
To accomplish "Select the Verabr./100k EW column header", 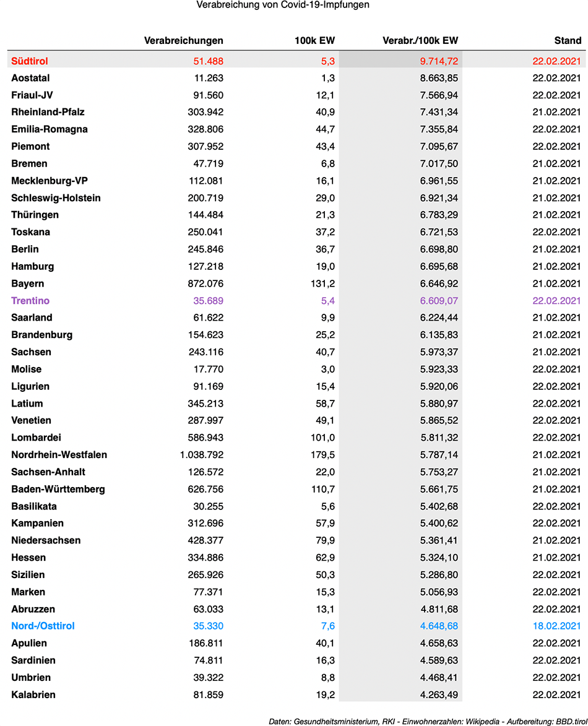I will (420, 41).
